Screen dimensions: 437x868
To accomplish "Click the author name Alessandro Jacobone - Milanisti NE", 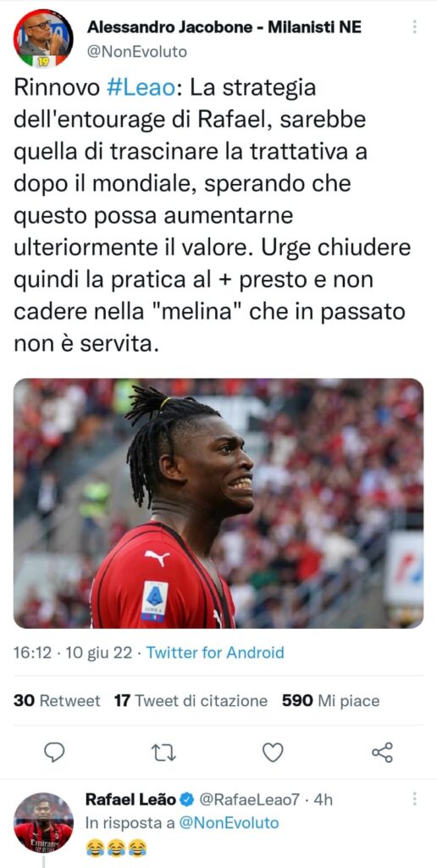I will (224, 27).
